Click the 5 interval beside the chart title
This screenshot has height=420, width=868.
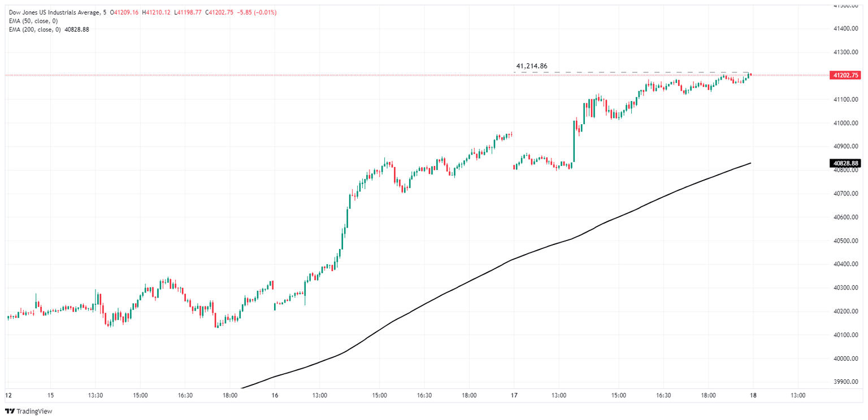tap(105, 12)
